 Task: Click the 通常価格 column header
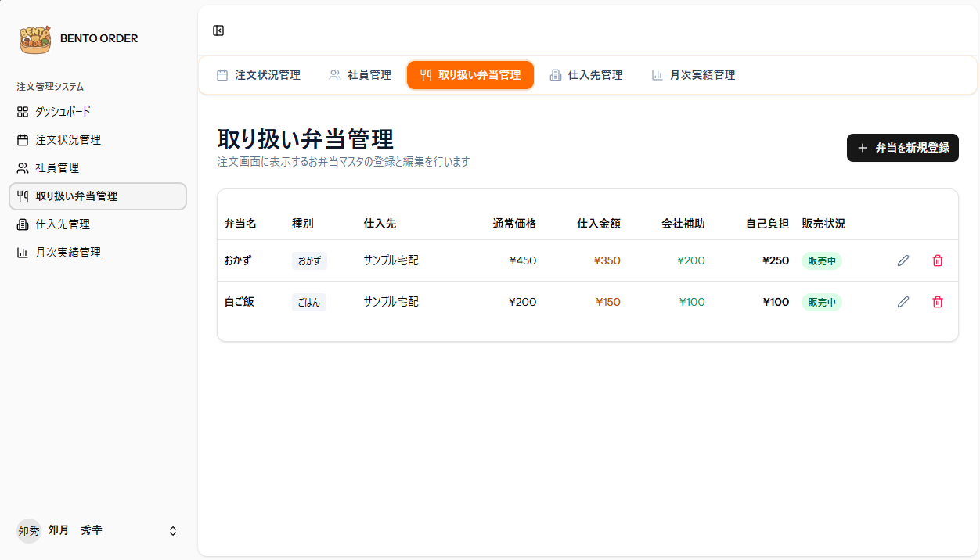click(514, 224)
